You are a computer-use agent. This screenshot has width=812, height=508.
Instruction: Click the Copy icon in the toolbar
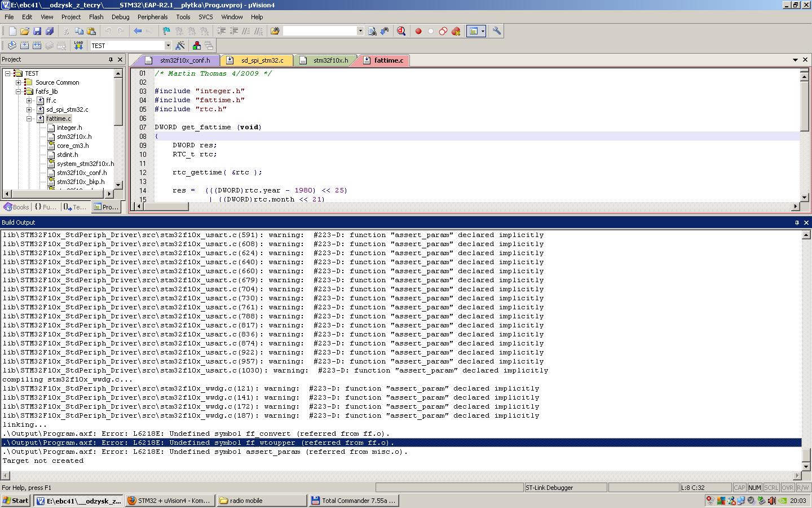[79, 31]
